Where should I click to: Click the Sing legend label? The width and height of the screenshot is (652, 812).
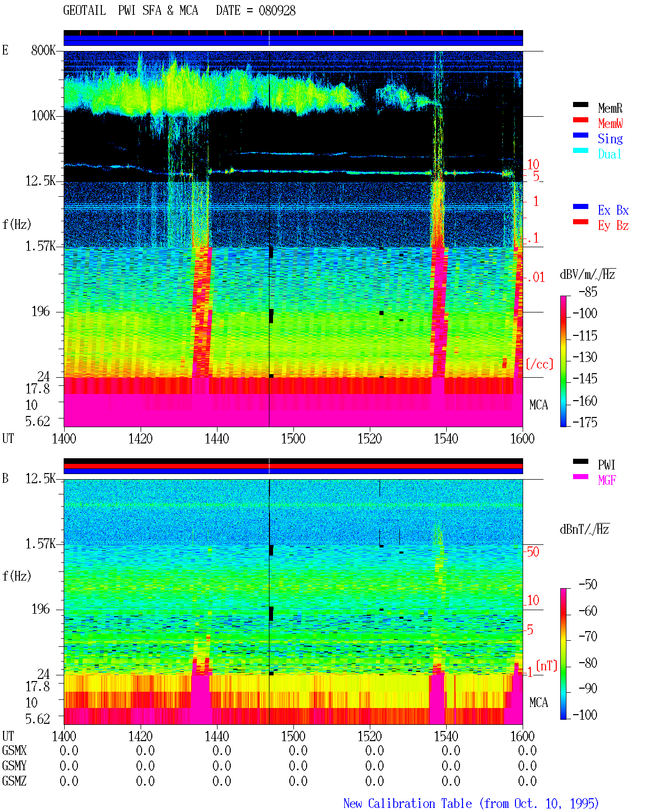click(610, 139)
